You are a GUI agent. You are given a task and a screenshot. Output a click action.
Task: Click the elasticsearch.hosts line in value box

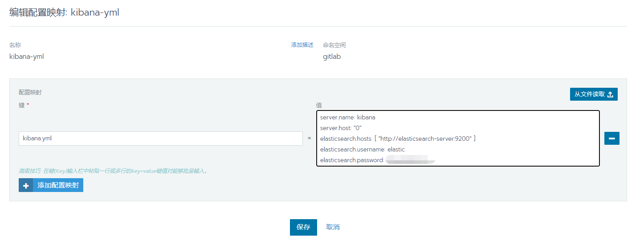(397, 139)
